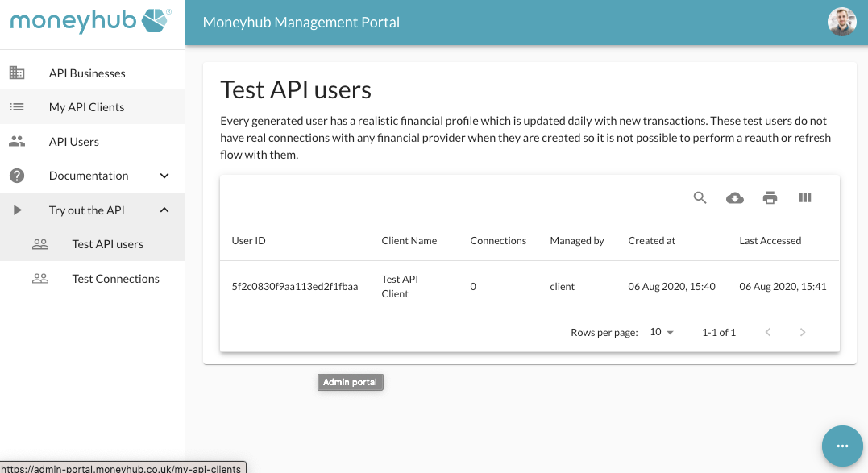Print the users table

(x=770, y=197)
